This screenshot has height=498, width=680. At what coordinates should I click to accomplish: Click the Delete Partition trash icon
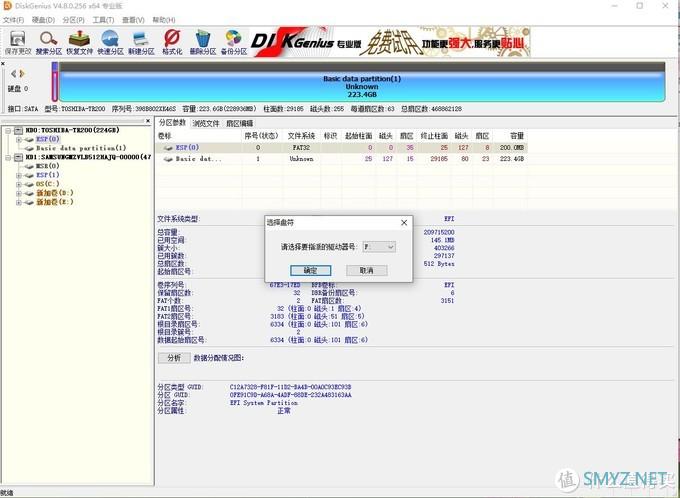click(x=203, y=43)
